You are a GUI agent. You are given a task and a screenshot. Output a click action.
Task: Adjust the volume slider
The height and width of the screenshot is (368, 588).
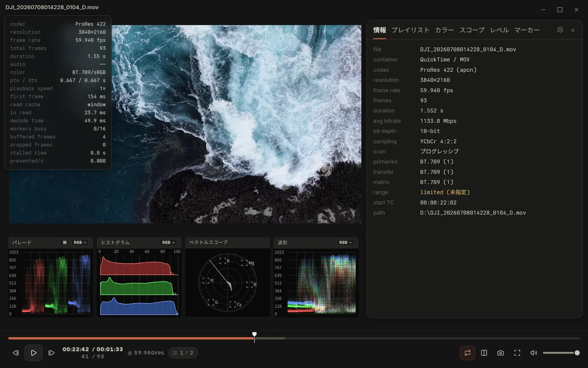click(x=561, y=353)
